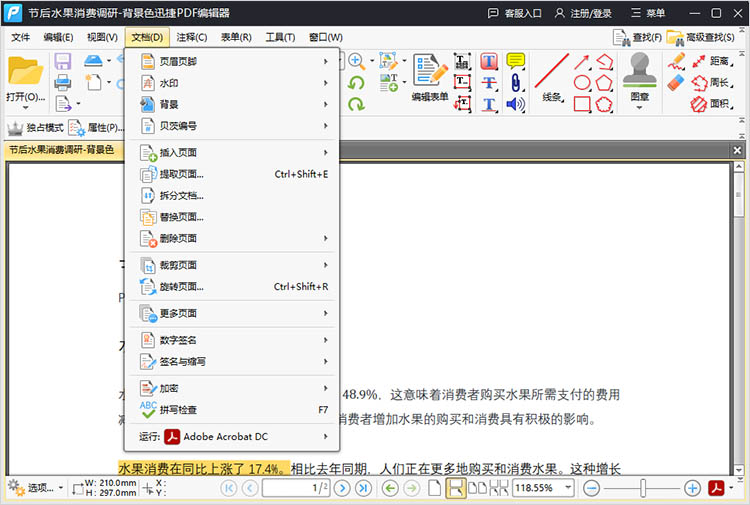Screen dimensions: 750x505
Task: Open the 菜单 hamburger menu
Action: point(648,13)
